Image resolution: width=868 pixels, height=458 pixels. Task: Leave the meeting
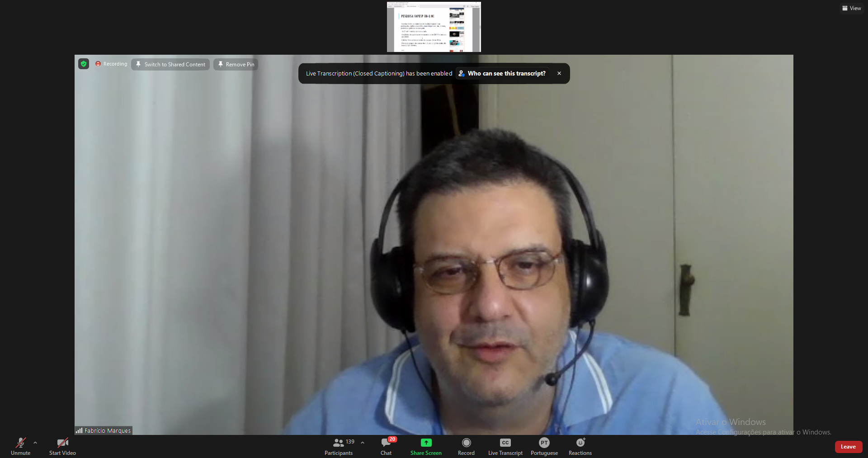848,447
